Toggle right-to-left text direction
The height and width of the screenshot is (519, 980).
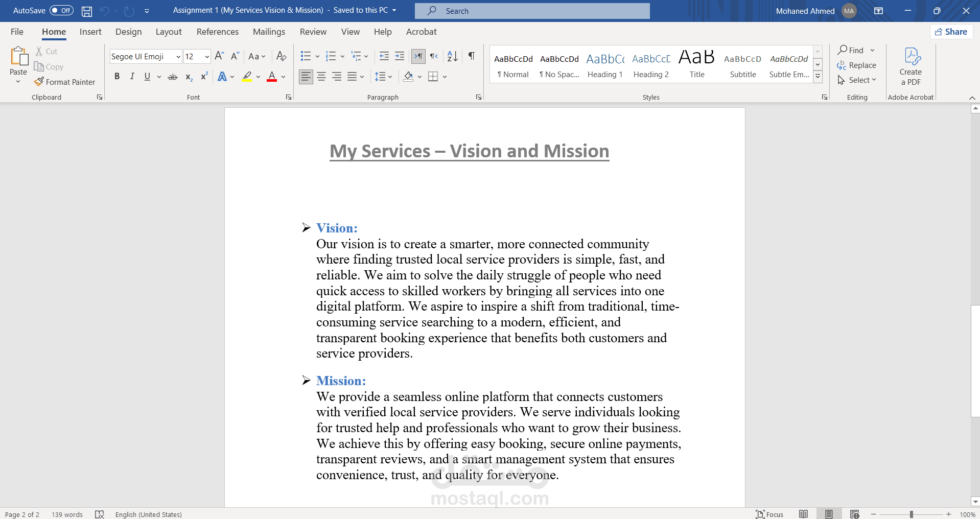[x=434, y=56]
